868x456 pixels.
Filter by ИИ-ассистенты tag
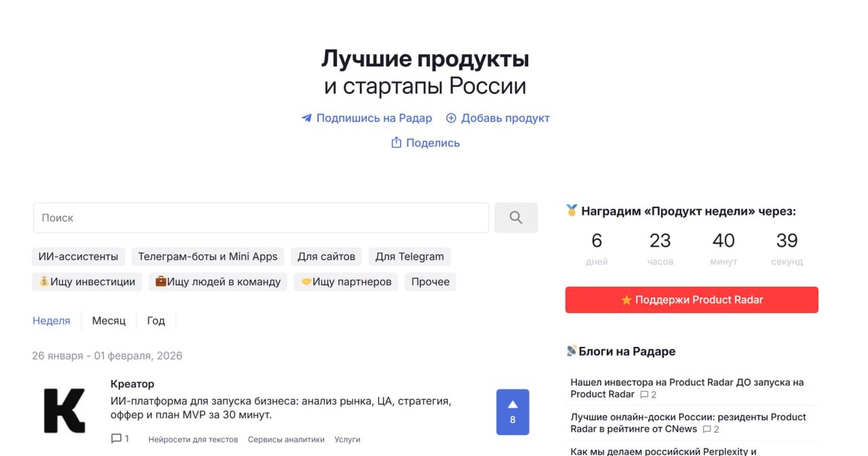click(78, 257)
